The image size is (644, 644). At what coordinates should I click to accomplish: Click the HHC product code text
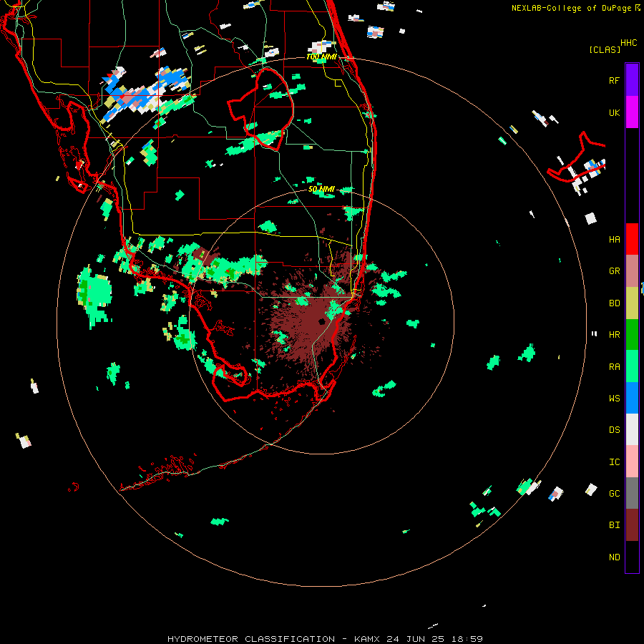point(629,43)
